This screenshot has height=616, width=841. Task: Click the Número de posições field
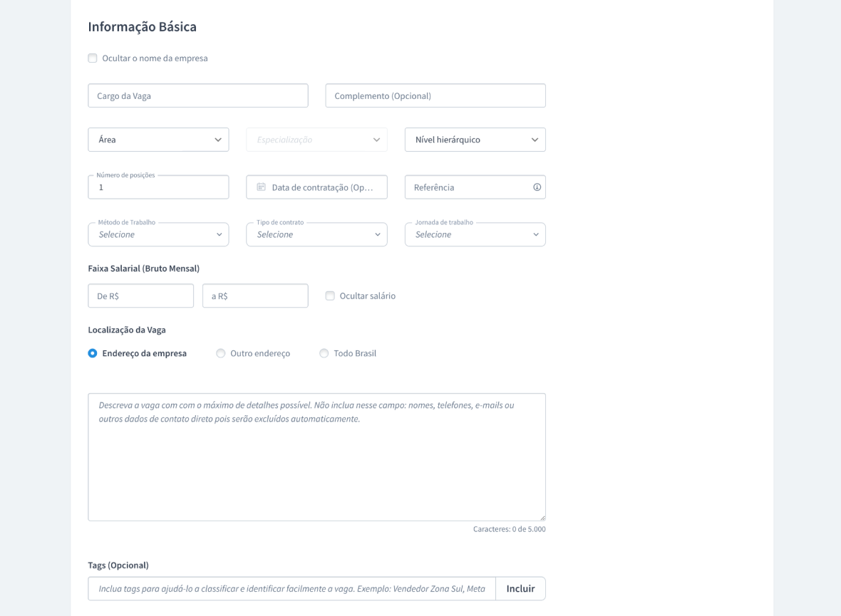click(158, 188)
